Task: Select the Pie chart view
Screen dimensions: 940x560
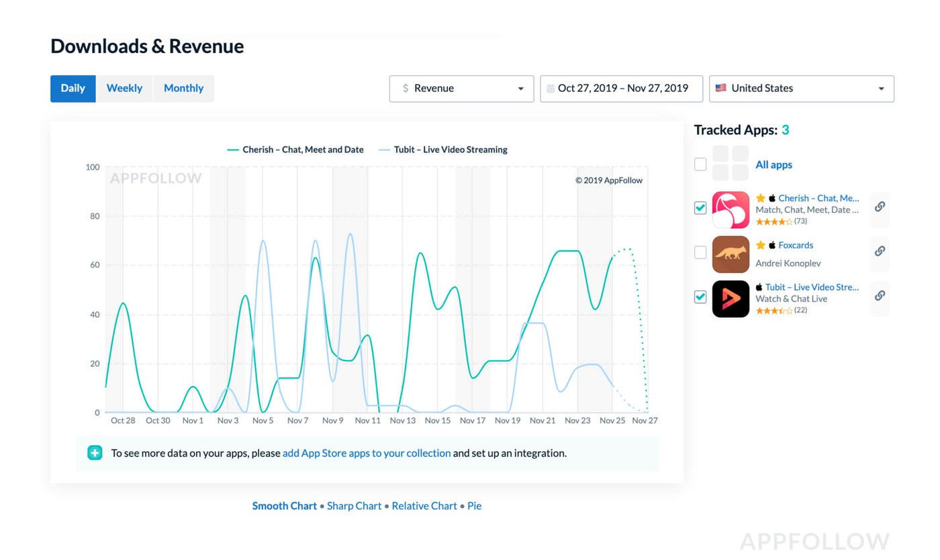Action: click(474, 506)
